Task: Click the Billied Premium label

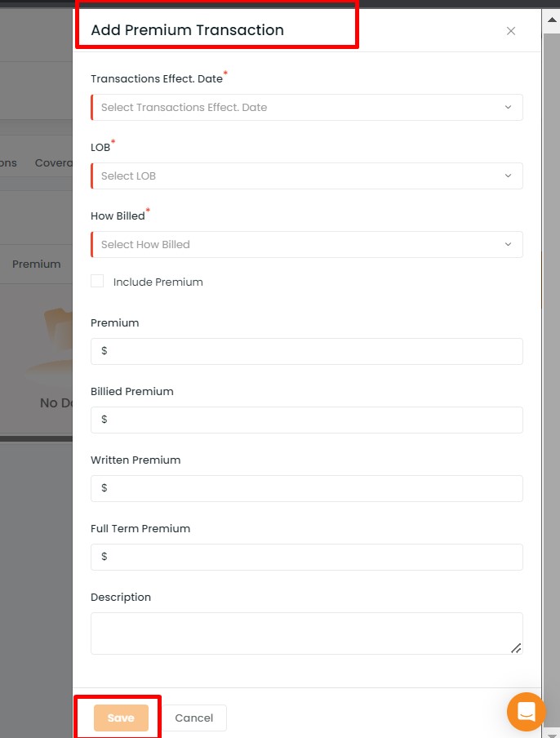Action: click(132, 392)
